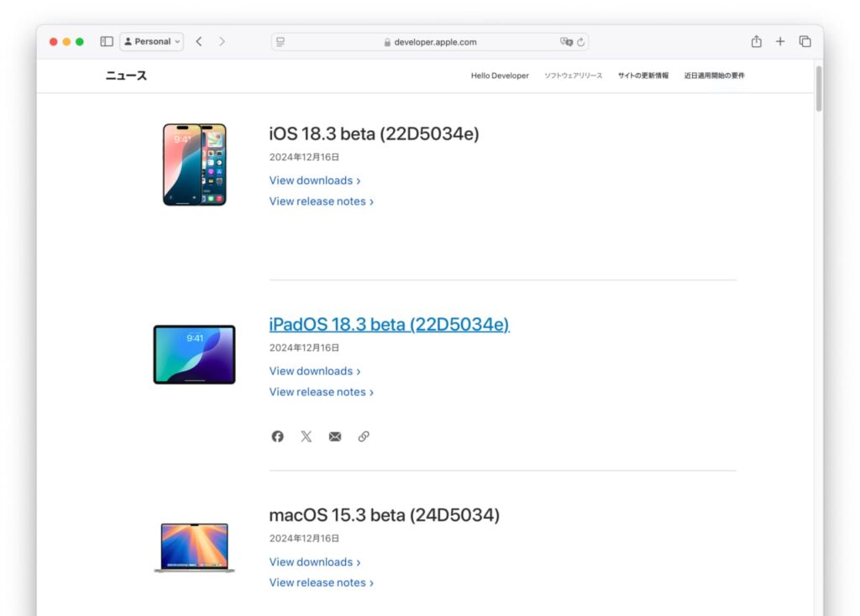Viewport: 860px width, 616px height.
Task: Click the website settings icon in address bar
Action: [281, 41]
